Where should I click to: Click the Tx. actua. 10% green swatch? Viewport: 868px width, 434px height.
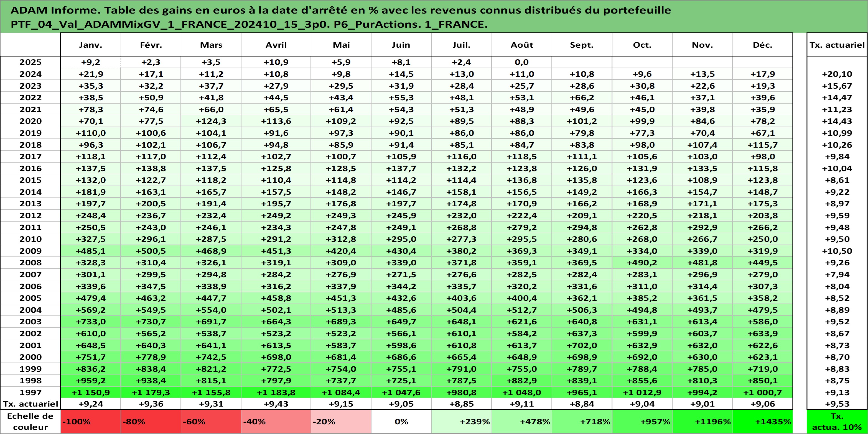pos(837,422)
